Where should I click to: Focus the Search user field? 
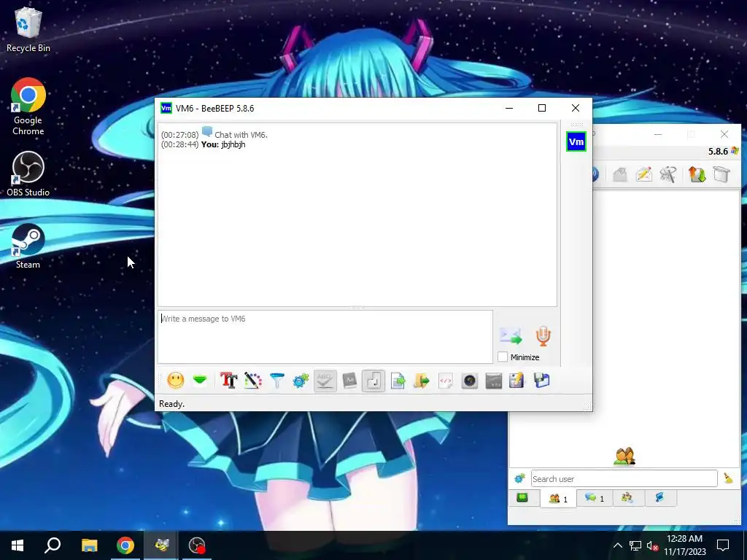(624, 478)
